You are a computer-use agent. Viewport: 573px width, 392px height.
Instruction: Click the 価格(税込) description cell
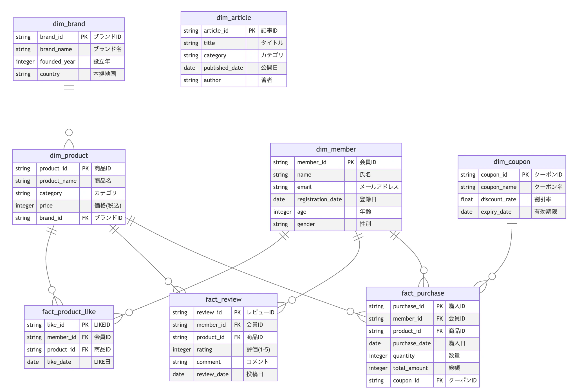pyautogui.click(x=108, y=206)
